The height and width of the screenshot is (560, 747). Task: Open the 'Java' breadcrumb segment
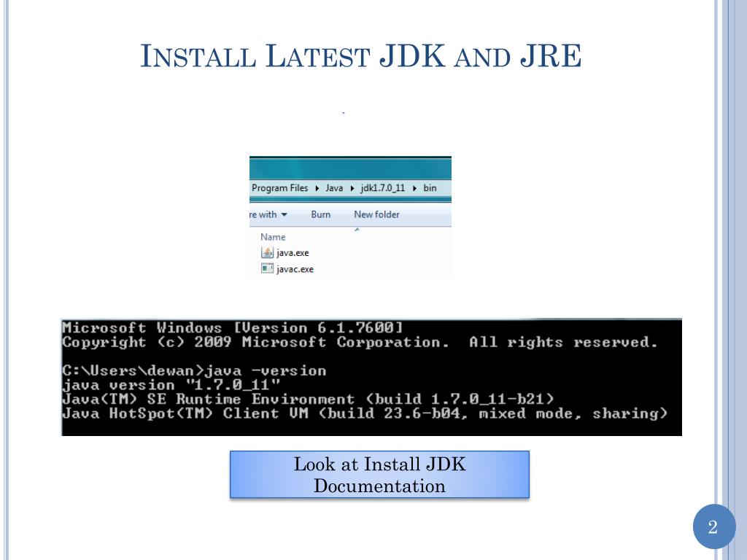pos(334,187)
